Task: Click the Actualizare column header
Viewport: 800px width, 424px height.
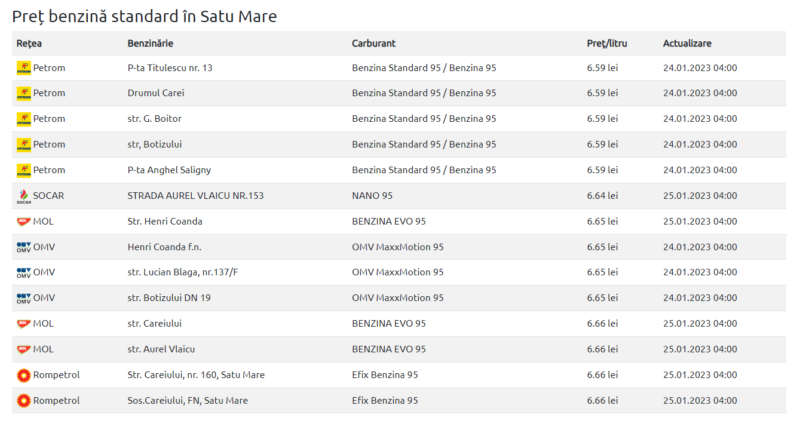Action: [687, 43]
